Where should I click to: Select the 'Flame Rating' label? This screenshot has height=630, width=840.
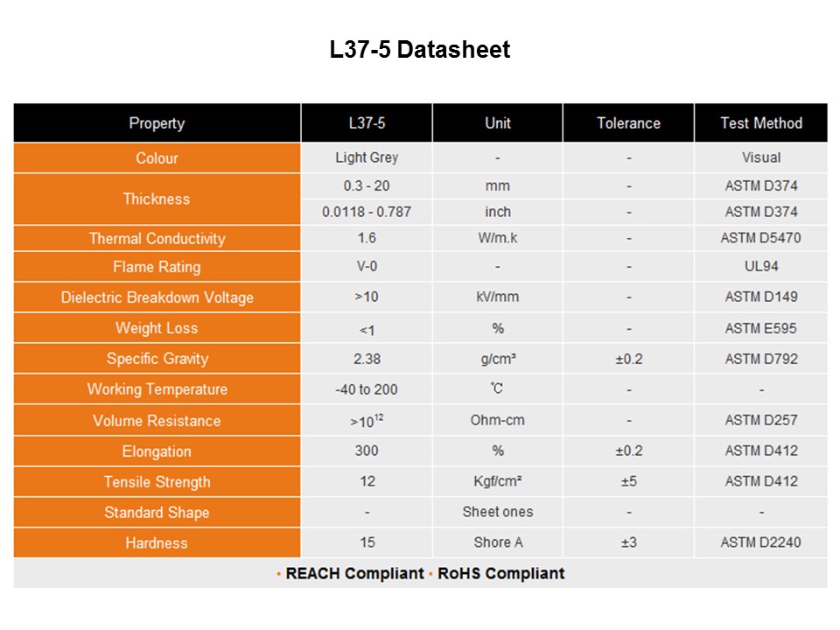157,267
